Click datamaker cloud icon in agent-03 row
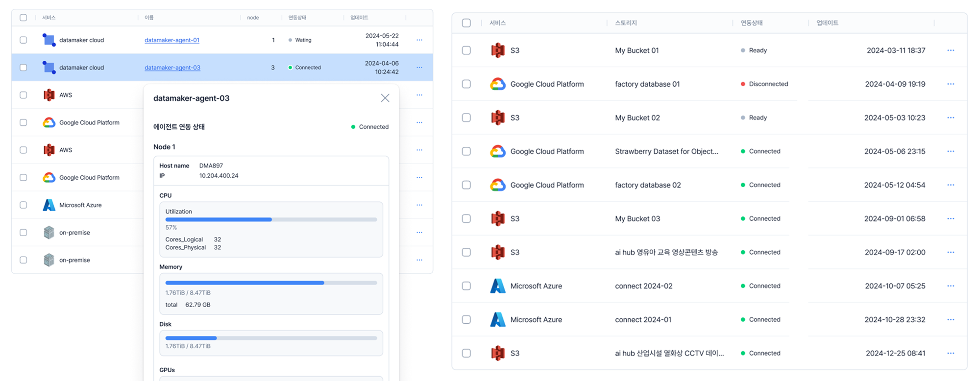Screen dimensions: 980x381 click(x=49, y=67)
